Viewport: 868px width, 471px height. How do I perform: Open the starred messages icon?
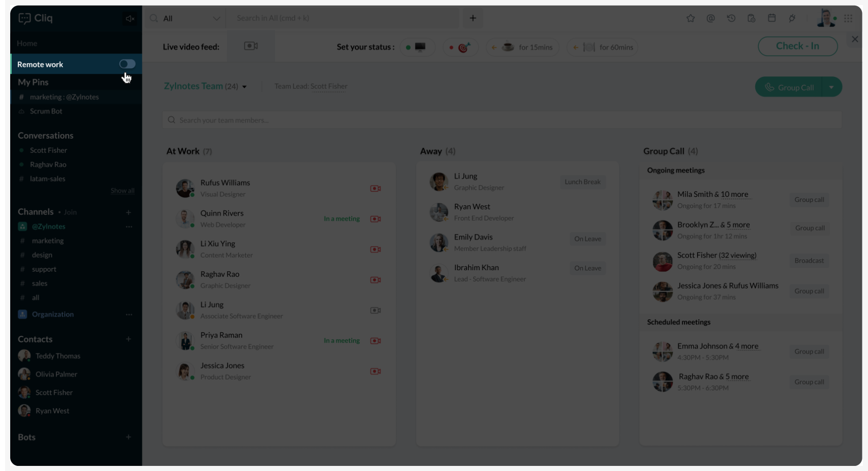coord(691,18)
